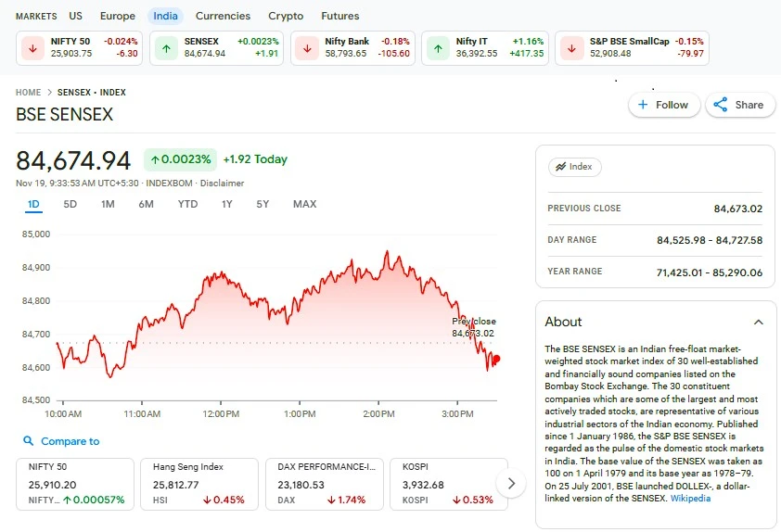The image size is (781, 532).
Task: Click the NIFTY 50 down-arrow icon
Action: (33, 48)
